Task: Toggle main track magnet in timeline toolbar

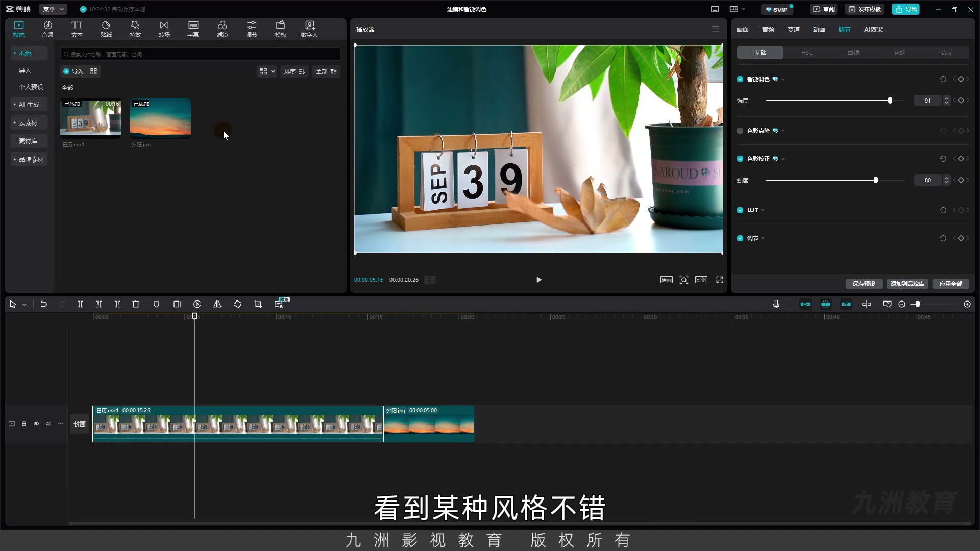Action: coord(805,304)
